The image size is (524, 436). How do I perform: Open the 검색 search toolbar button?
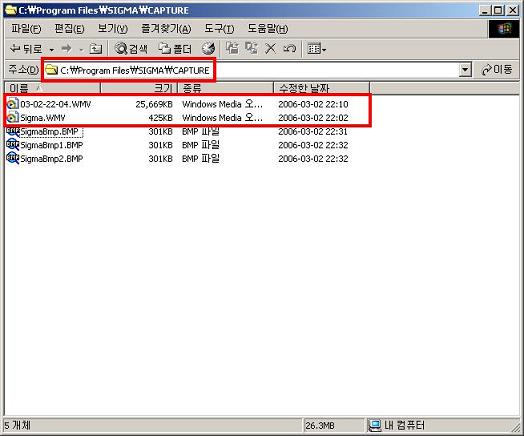tap(131, 49)
